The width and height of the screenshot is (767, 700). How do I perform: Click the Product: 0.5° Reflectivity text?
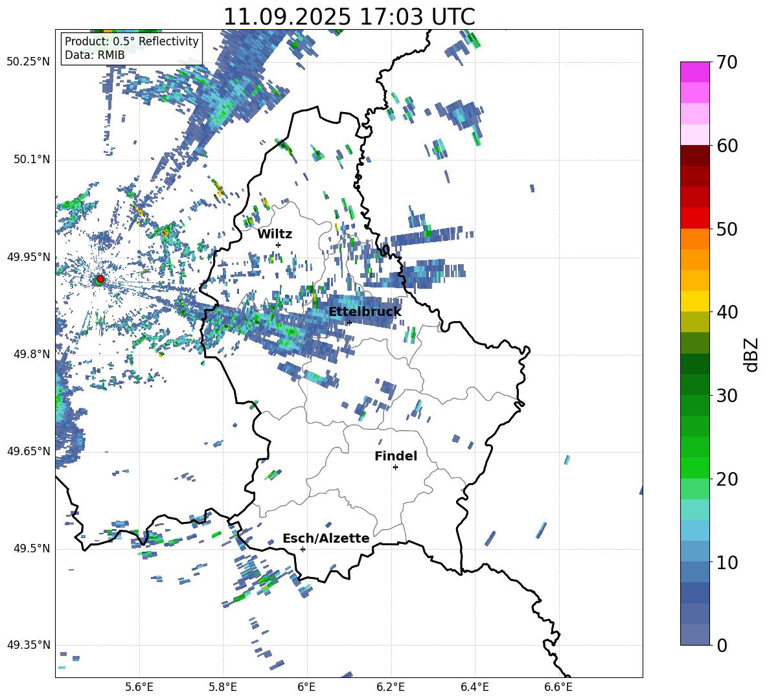tap(132, 41)
